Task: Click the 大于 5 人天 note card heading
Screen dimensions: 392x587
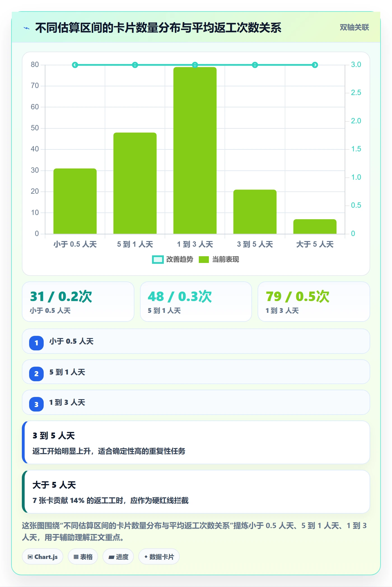Action: 54,485
